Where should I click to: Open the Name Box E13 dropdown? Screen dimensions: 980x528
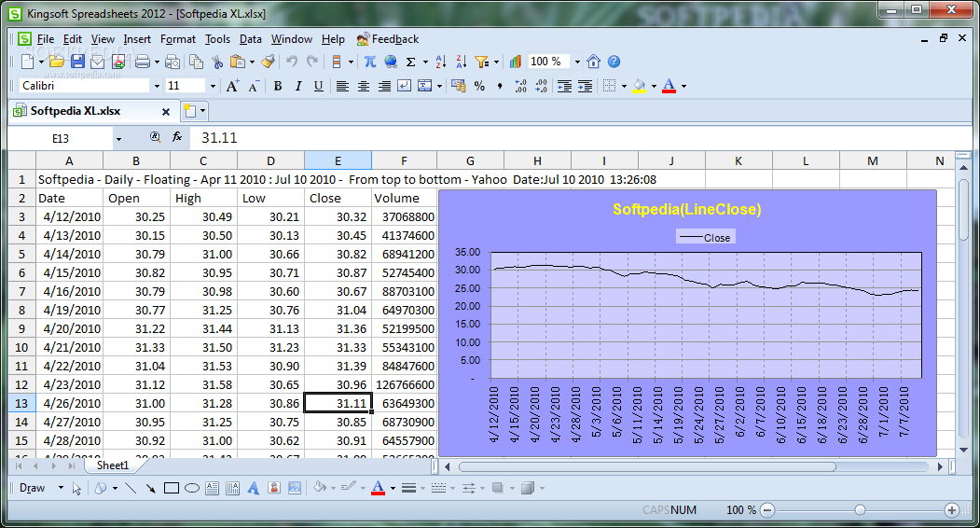click(x=118, y=138)
